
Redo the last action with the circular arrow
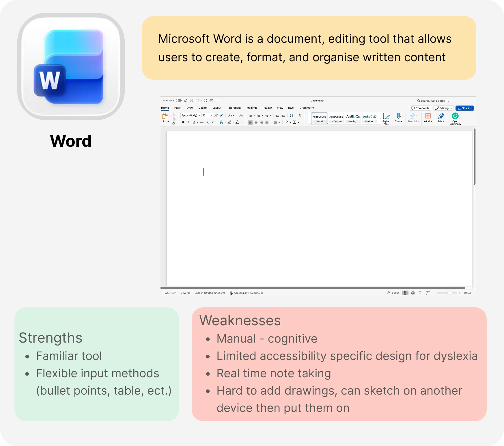(x=206, y=101)
